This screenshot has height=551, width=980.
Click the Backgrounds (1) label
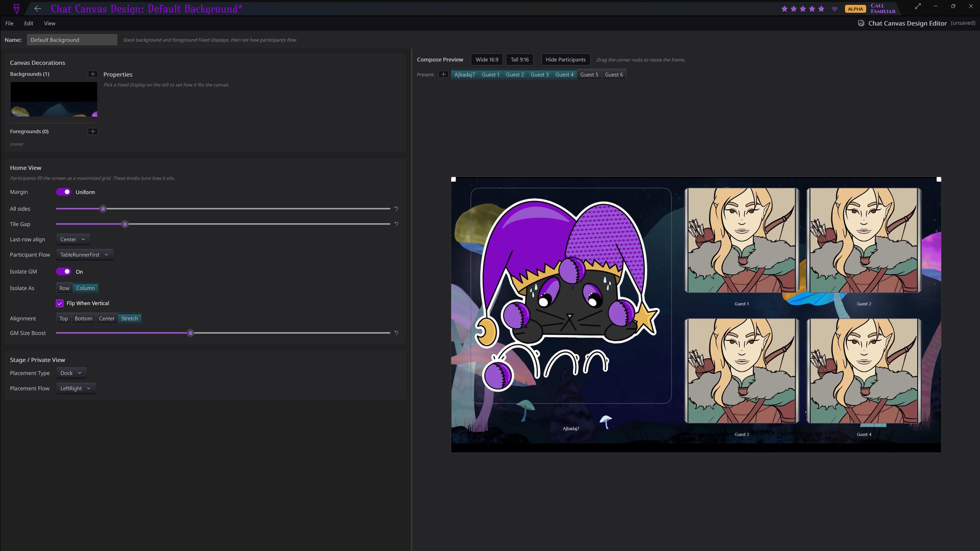[30, 74]
